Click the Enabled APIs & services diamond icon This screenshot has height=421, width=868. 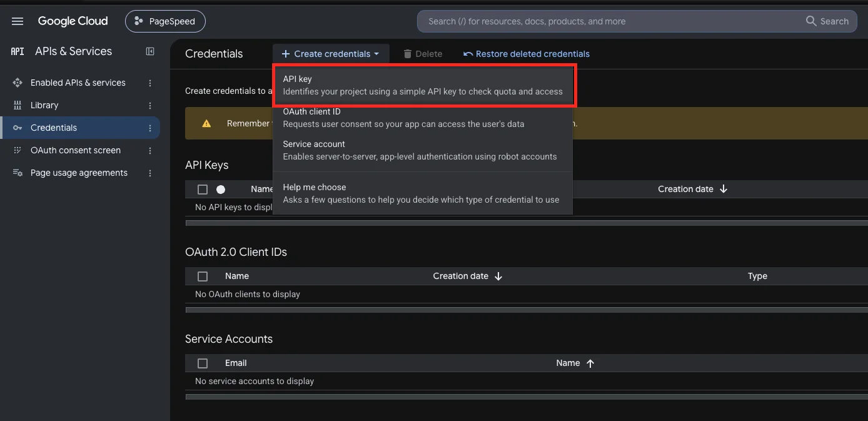click(18, 83)
